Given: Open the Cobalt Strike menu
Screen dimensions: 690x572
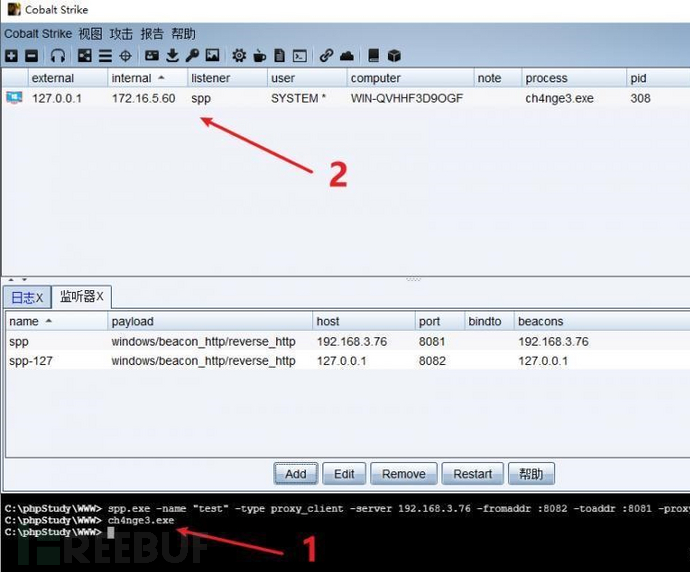Looking at the screenshot, I should pos(38,34).
